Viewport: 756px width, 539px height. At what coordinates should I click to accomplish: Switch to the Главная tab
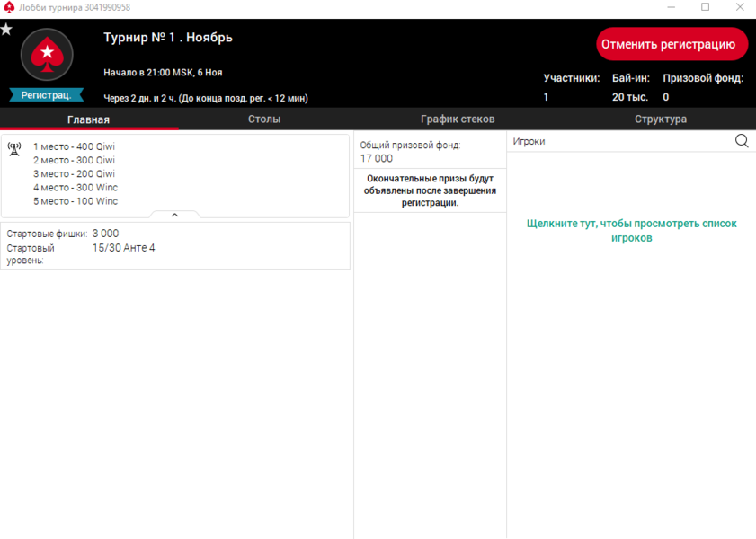[88, 119]
